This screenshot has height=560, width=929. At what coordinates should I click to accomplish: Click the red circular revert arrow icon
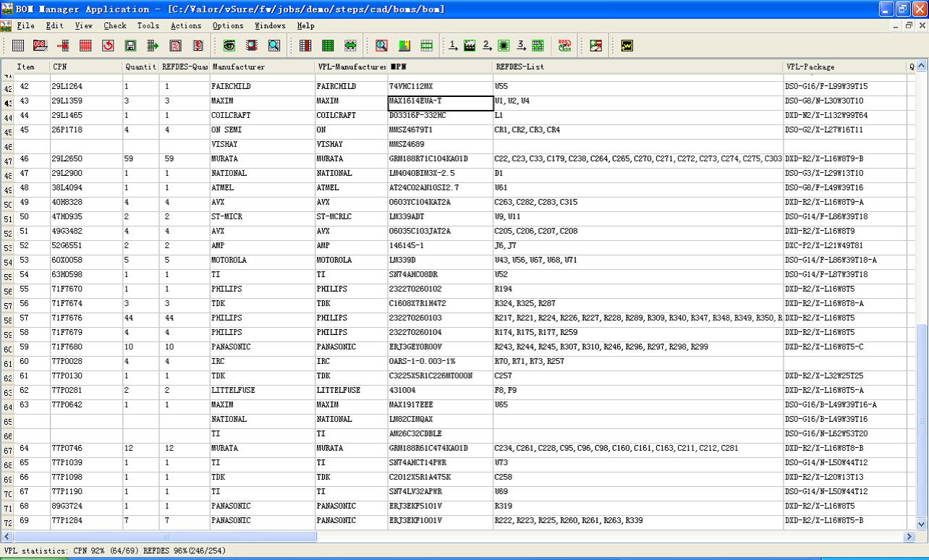coord(108,46)
